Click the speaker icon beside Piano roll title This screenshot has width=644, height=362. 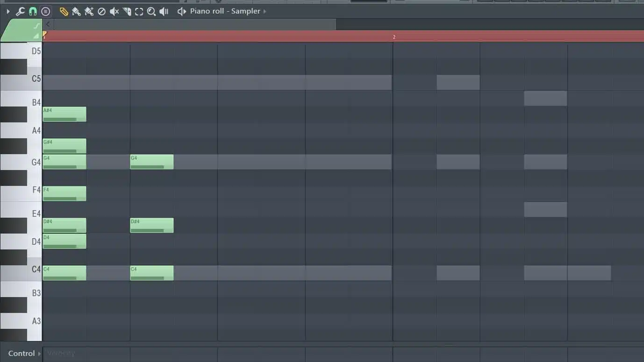click(182, 11)
